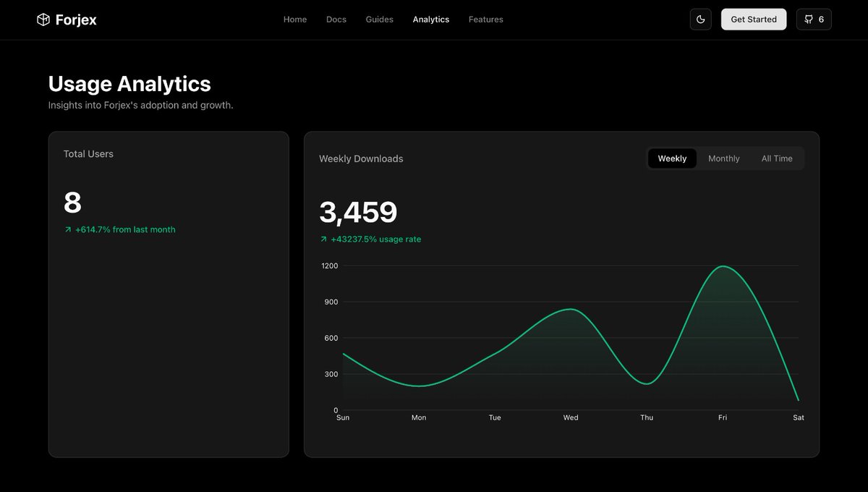868x492 pixels.
Task: Click the Sat x-axis label
Action: pyautogui.click(x=799, y=417)
